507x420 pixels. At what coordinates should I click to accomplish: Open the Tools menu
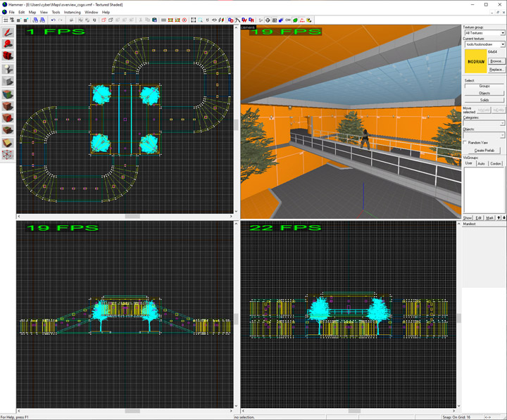[56, 12]
